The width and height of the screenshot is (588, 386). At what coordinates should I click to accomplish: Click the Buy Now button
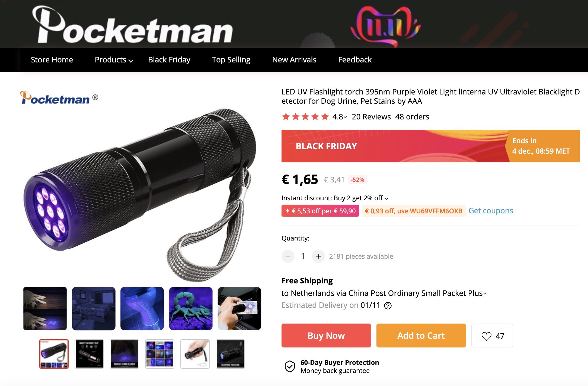[x=326, y=336]
